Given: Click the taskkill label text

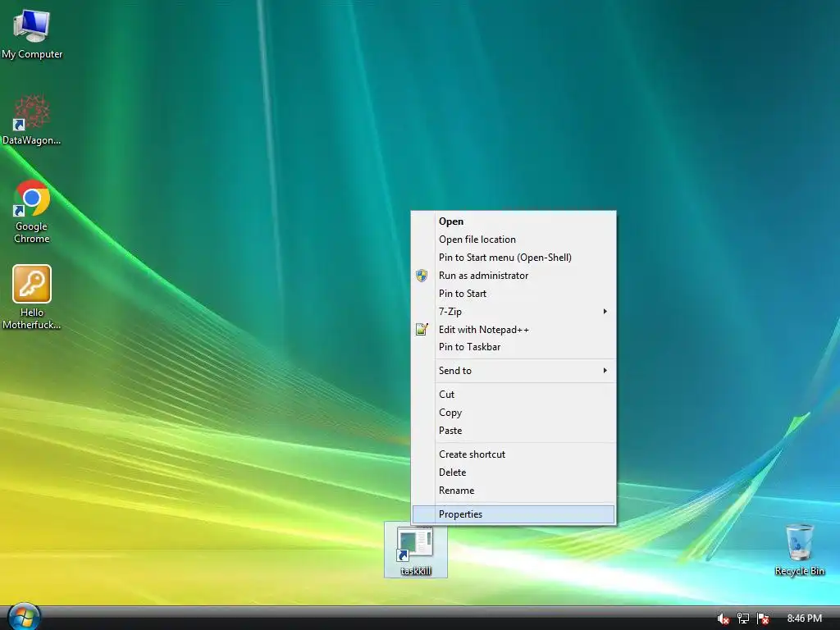Looking at the screenshot, I should [x=416, y=571].
